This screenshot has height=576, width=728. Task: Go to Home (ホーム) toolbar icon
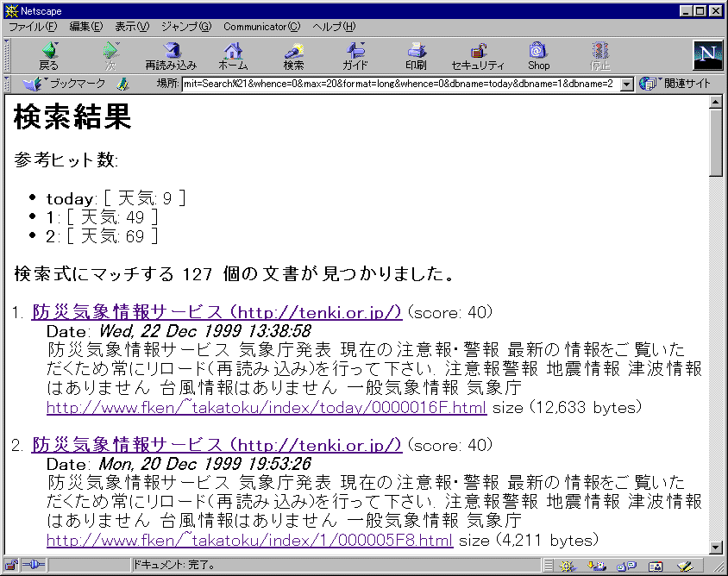pos(233,56)
